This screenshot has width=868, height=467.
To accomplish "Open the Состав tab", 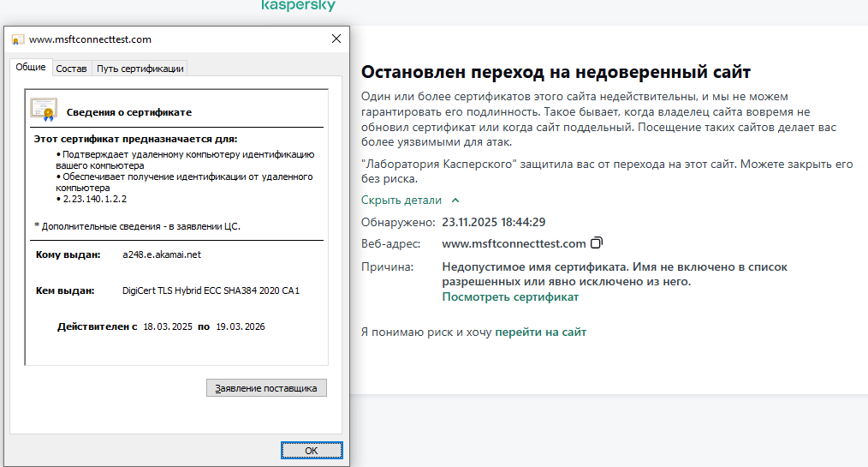I will pyautogui.click(x=71, y=69).
